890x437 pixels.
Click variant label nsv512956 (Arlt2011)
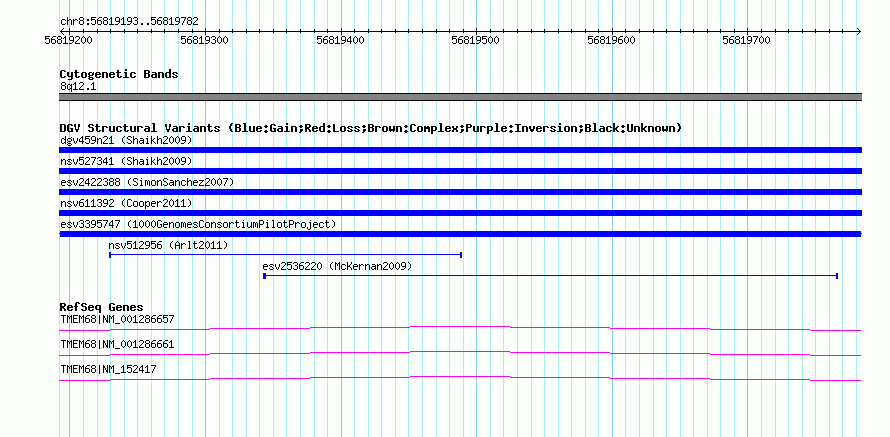pos(168,245)
